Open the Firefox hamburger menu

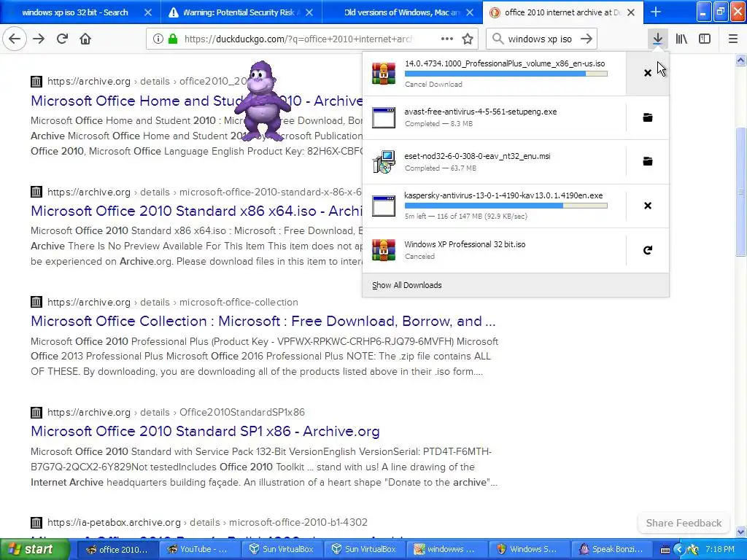pos(732,39)
